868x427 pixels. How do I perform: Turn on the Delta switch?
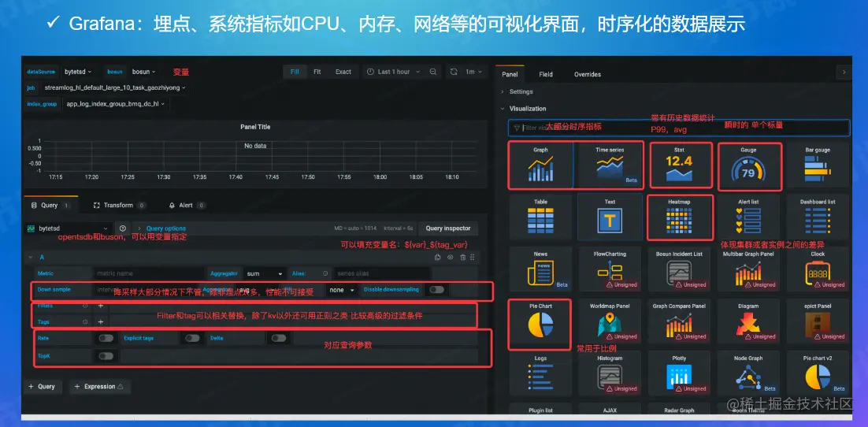pyautogui.click(x=279, y=338)
